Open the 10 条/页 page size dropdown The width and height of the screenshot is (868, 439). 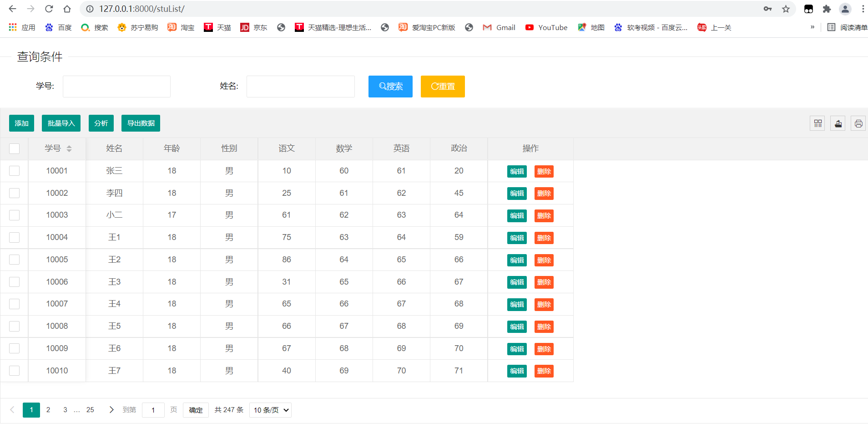coord(270,410)
